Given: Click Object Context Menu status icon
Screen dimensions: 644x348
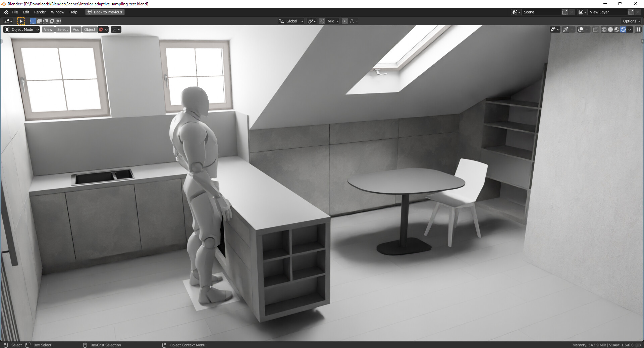Looking at the screenshot, I should point(164,345).
